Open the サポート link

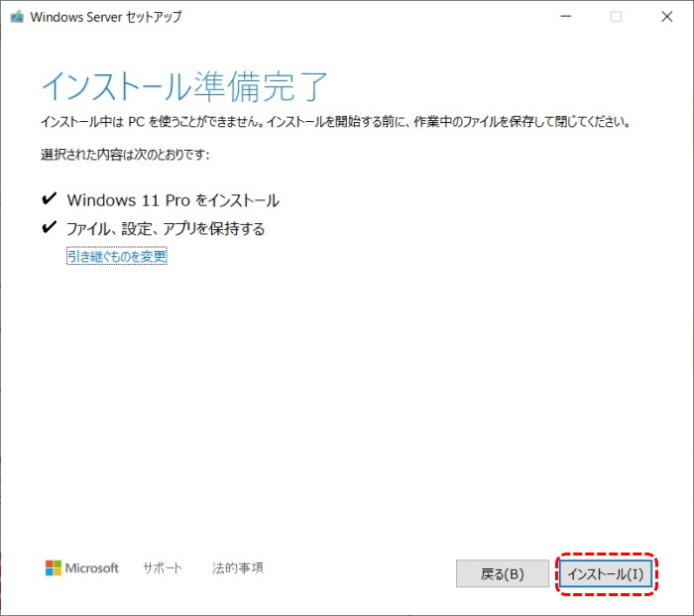(x=163, y=567)
